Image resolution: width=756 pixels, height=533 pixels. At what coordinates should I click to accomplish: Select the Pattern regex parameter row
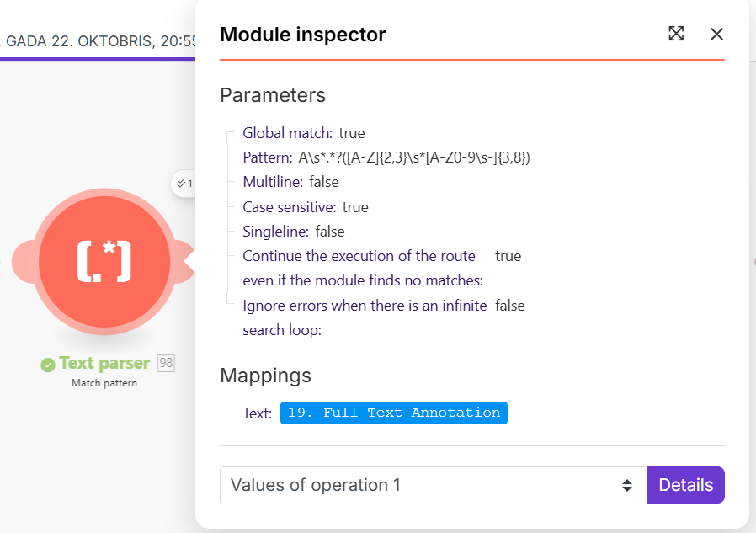386,157
